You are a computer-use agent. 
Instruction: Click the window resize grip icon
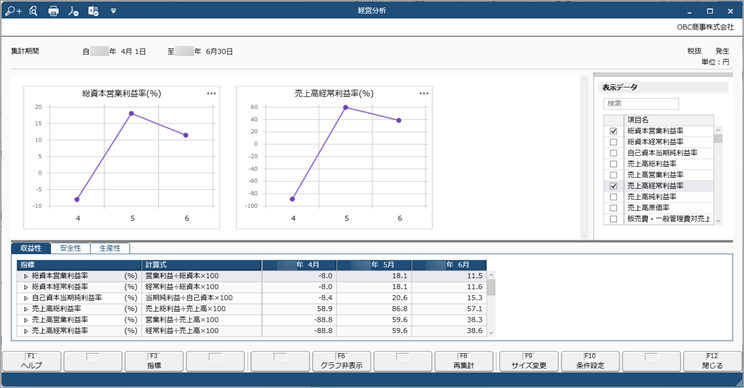coord(738,383)
